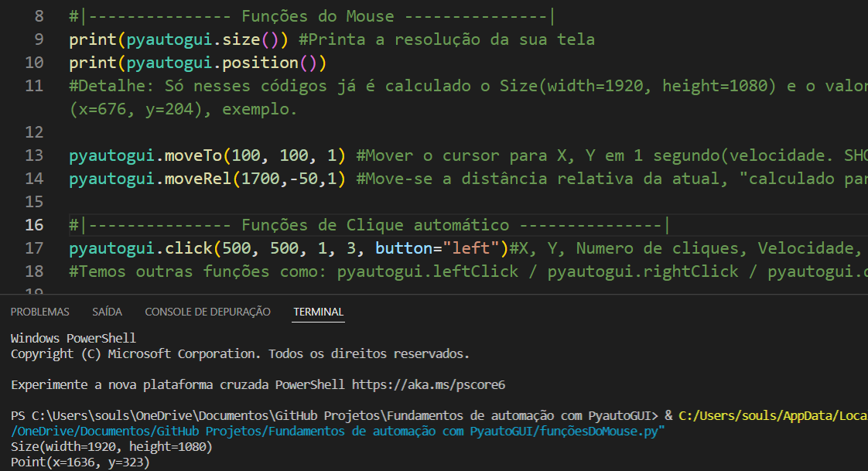Click the TERMINAL tab
The width and height of the screenshot is (868, 471).
317,311
